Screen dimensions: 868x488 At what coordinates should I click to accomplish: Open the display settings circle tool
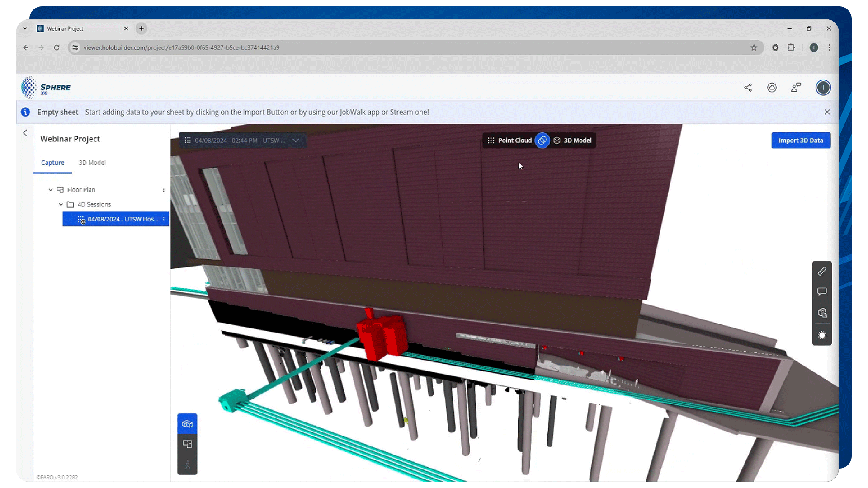822,335
